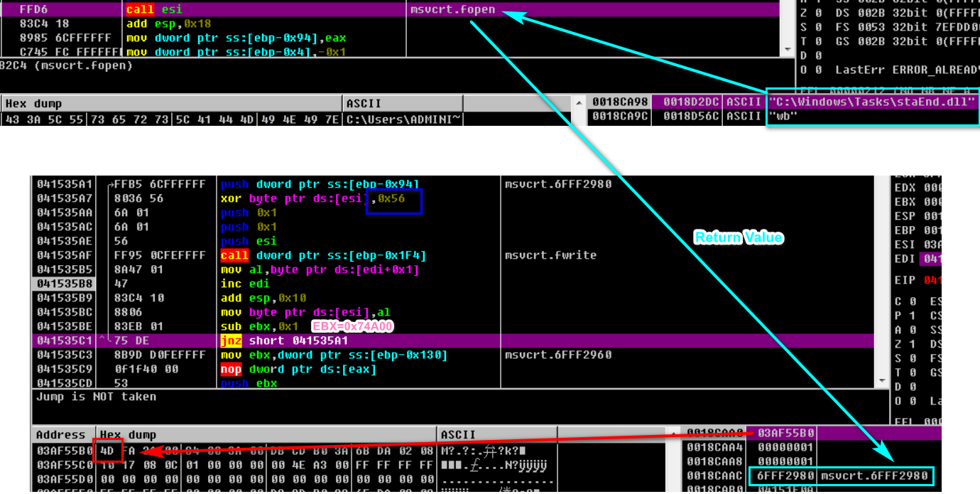Click msvcrt.6FFF2980 comment in disassembly pane
This screenshot has height=494, width=980.
click(x=558, y=184)
